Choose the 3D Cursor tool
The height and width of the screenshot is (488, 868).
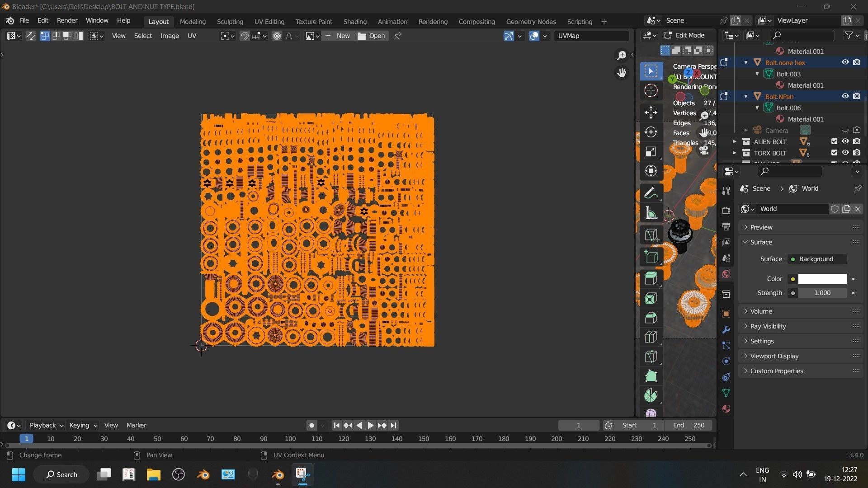[651, 91]
